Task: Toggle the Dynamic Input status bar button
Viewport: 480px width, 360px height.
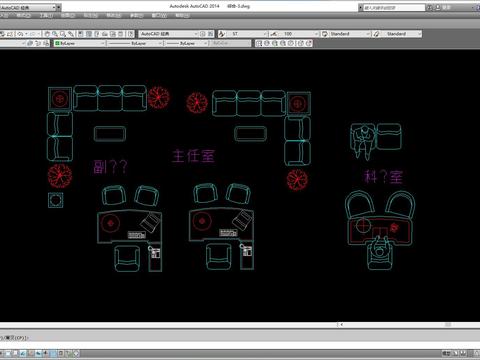Action: [68, 353]
